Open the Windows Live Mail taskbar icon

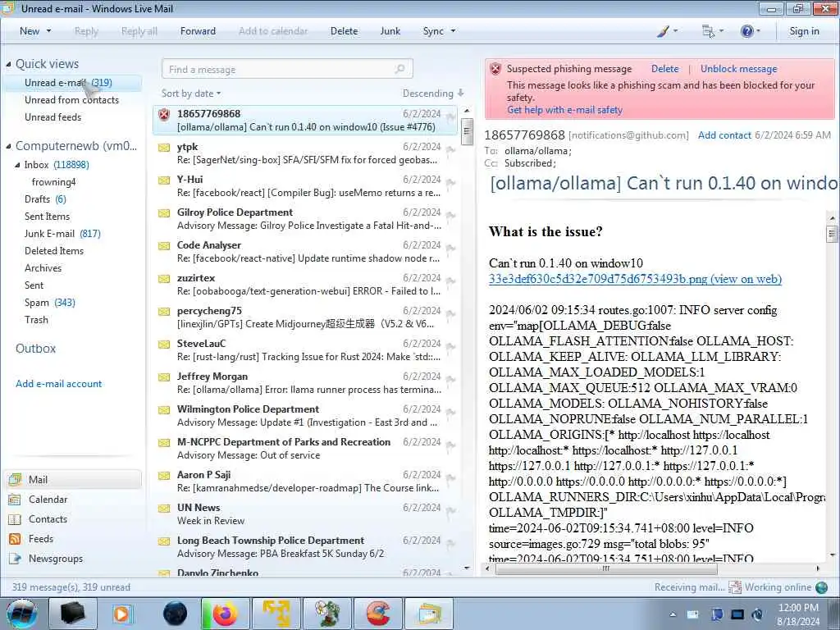coord(429,614)
